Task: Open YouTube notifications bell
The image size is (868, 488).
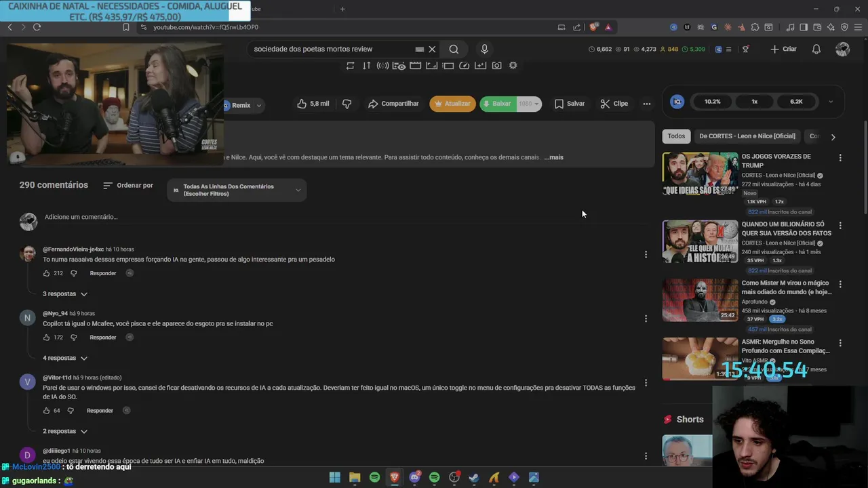Action: click(x=816, y=49)
